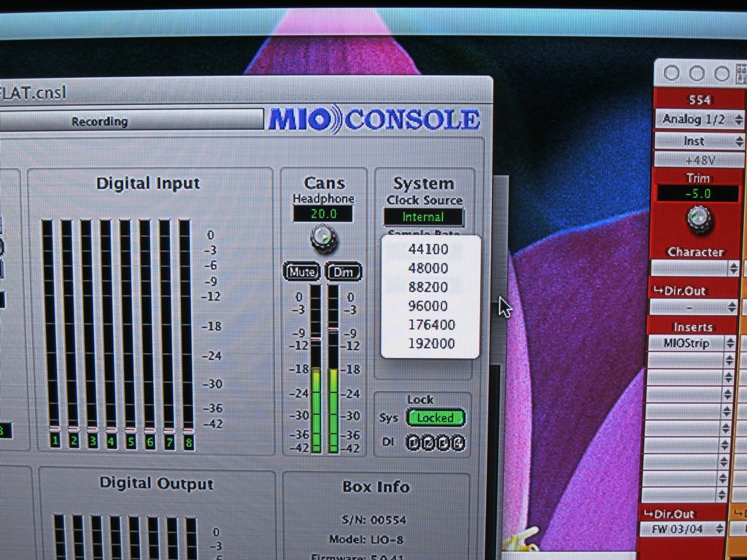Click the Model: LIO-8 text
The image size is (747, 560).
coord(368,540)
